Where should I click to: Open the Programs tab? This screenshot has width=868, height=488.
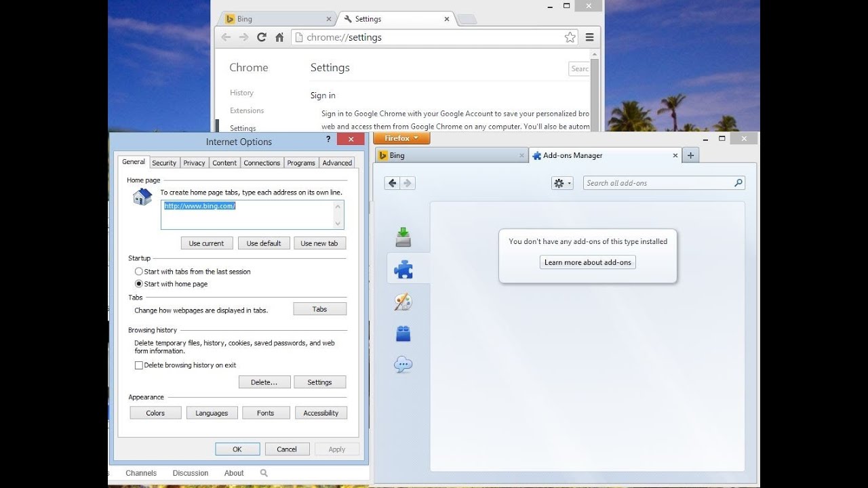301,163
